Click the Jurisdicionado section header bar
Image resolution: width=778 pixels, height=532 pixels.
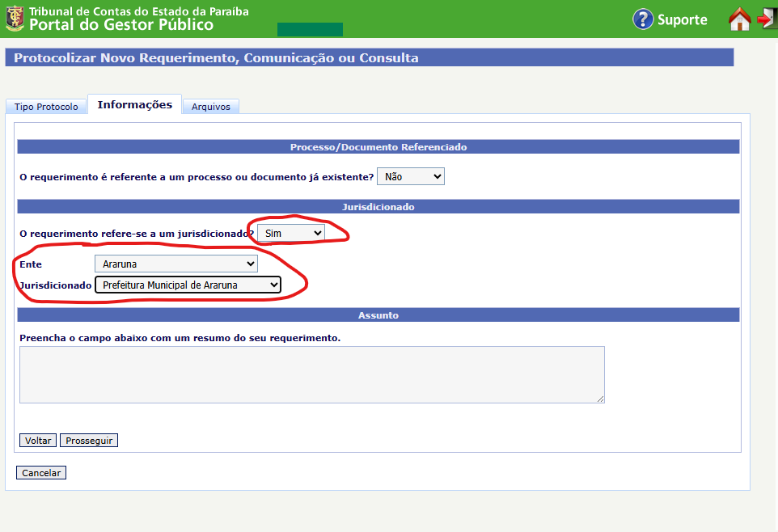tap(378, 207)
